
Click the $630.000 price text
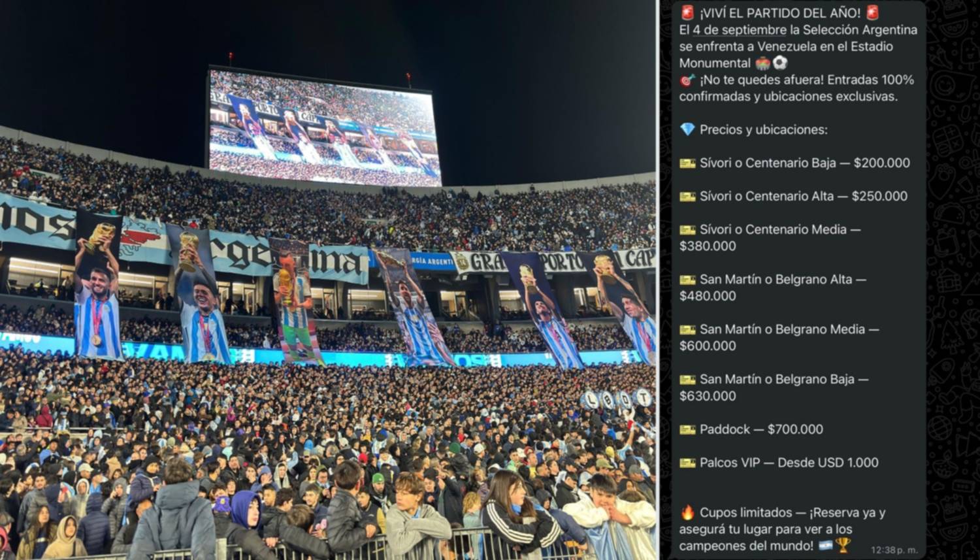click(x=708, y=396)
